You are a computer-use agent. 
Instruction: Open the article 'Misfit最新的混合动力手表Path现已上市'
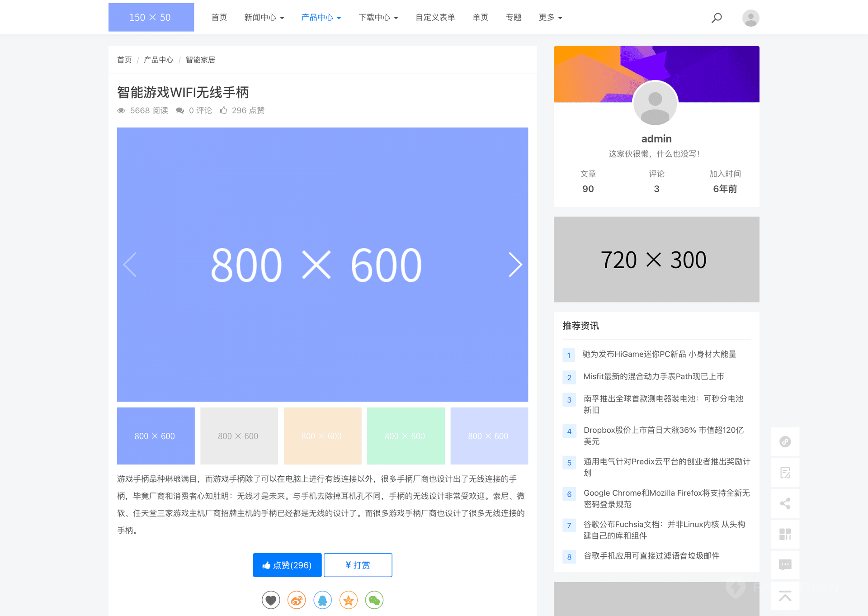click(653, 376)
